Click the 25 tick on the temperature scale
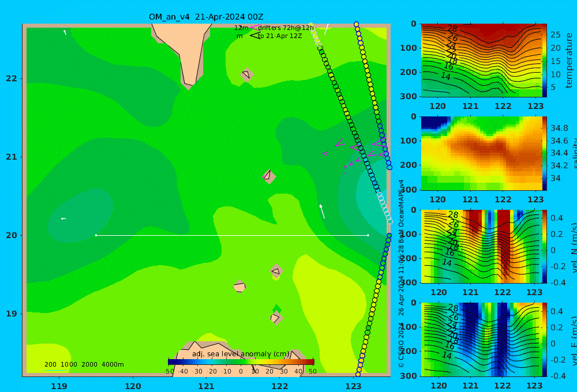The image size is (577, 392). 556,35
